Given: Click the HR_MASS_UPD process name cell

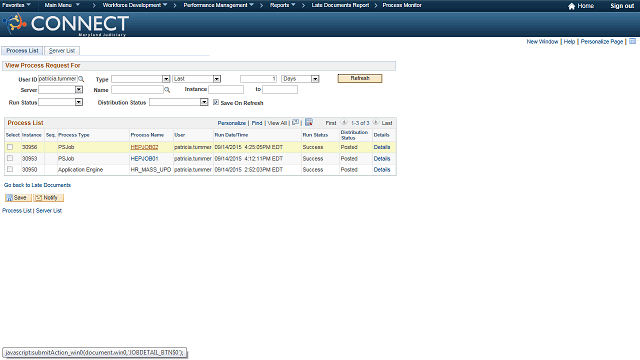Looking at the screenshot, I should [151, 169].
